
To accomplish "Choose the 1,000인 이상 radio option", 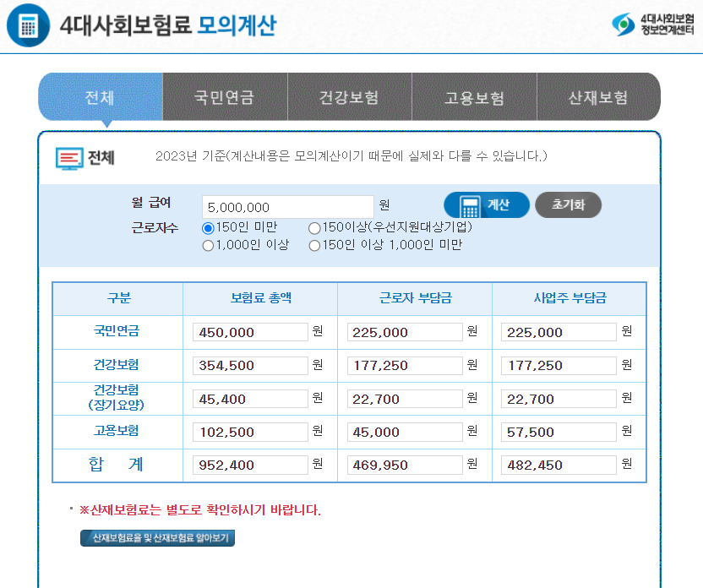I will [x=208, y=246].
